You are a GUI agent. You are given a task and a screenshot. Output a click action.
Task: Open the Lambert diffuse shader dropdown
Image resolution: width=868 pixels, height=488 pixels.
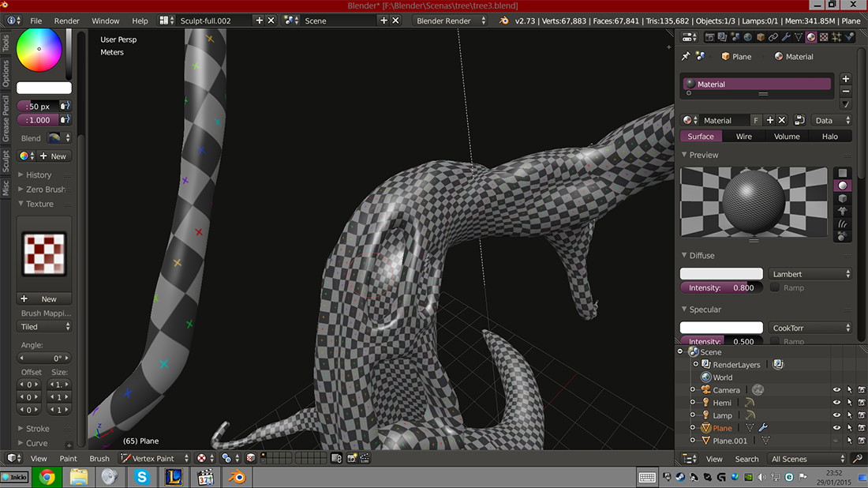click(x=810, y=274)
